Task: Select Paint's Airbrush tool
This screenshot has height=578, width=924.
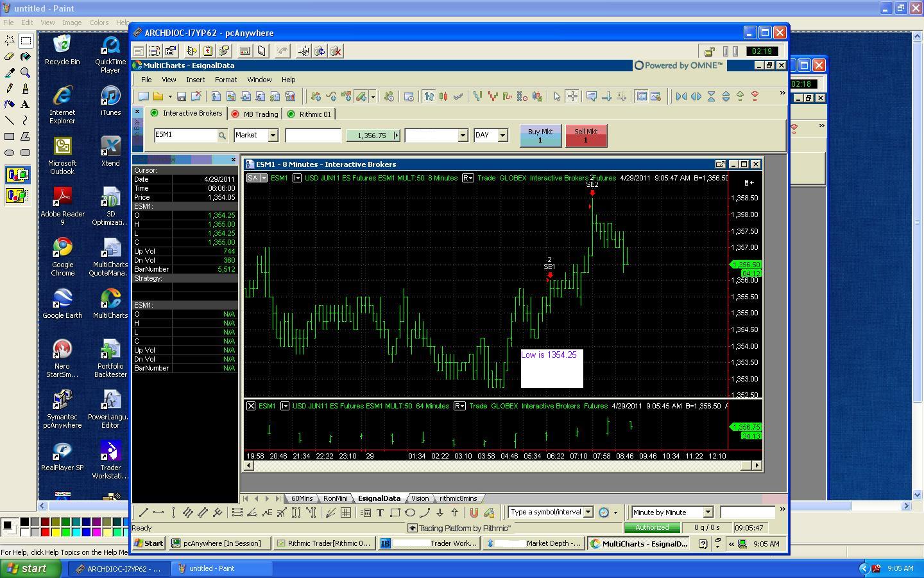Action: (10, 105)
